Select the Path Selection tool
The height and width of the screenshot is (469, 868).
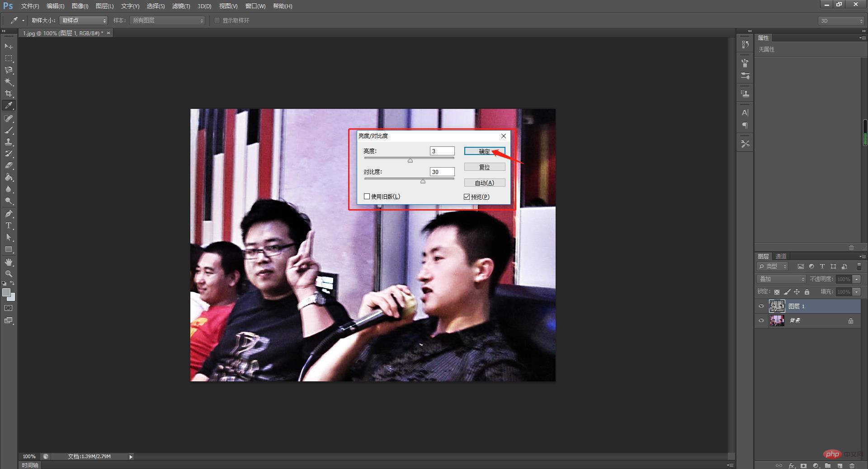point(9,237)
